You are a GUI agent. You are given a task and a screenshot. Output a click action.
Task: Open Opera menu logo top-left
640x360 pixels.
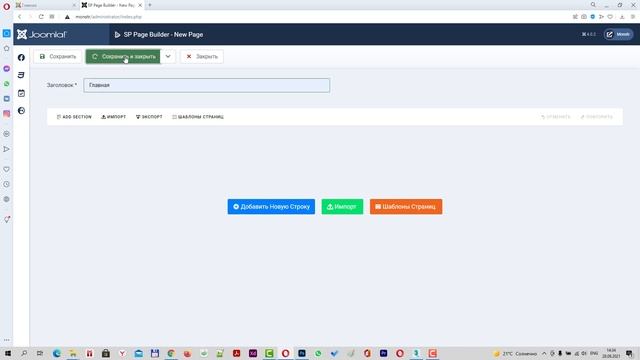[7, 7]
